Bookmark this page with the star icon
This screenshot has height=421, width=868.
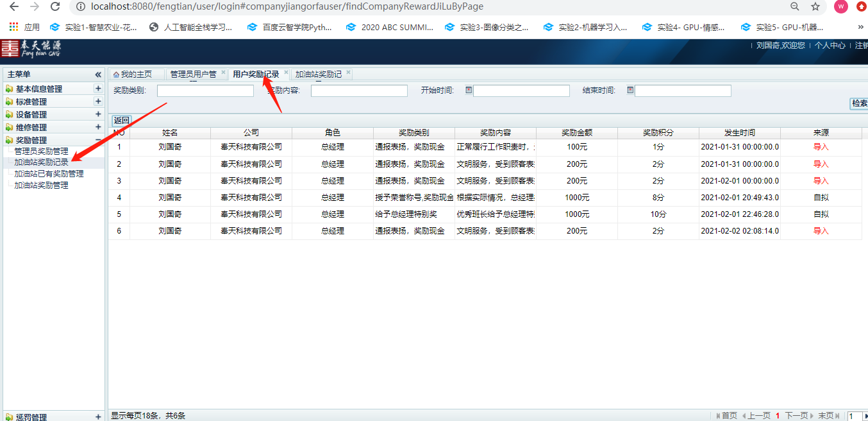[815, 6]
